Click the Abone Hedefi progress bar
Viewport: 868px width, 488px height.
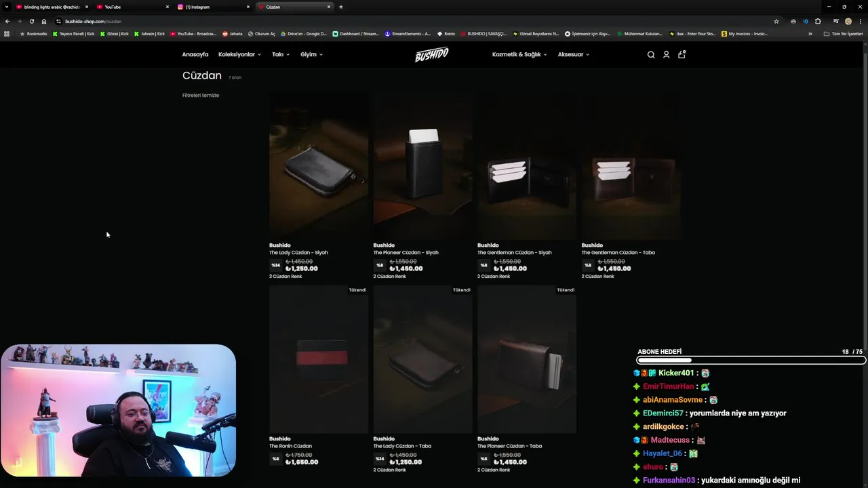click(751, 360)
